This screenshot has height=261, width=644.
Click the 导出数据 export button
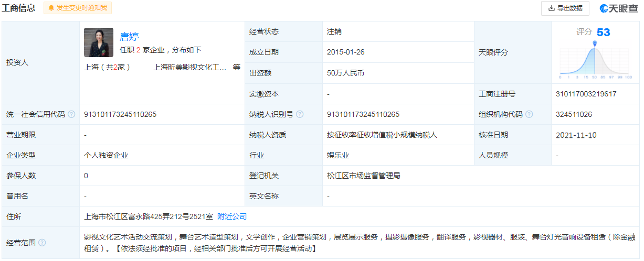(565, 8)
